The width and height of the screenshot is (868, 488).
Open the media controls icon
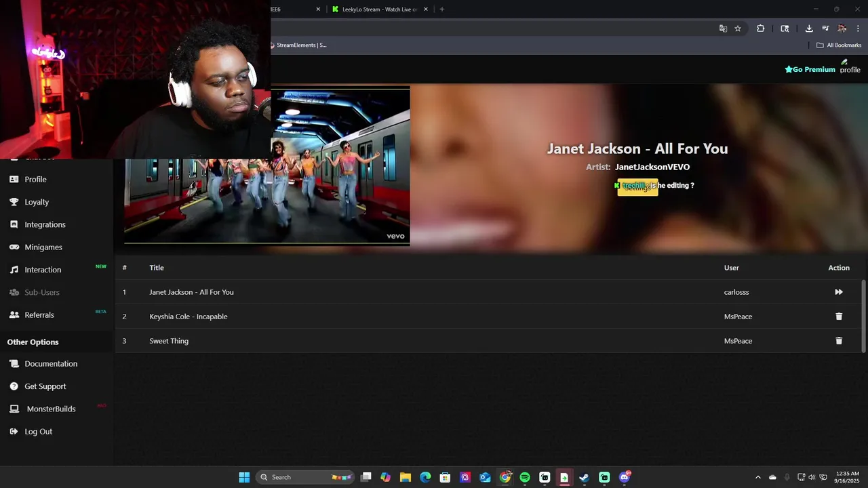[x=825, y=28]
